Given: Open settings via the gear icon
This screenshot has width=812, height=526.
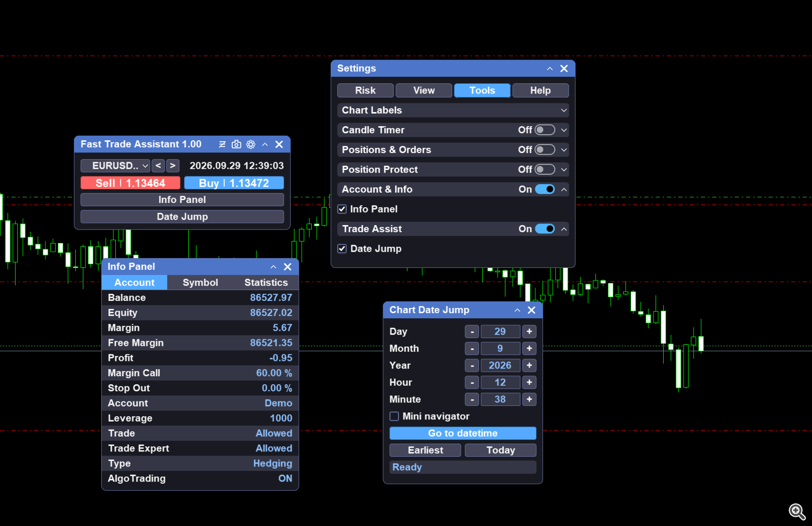Looking at the screenshot, I should 251,144.
